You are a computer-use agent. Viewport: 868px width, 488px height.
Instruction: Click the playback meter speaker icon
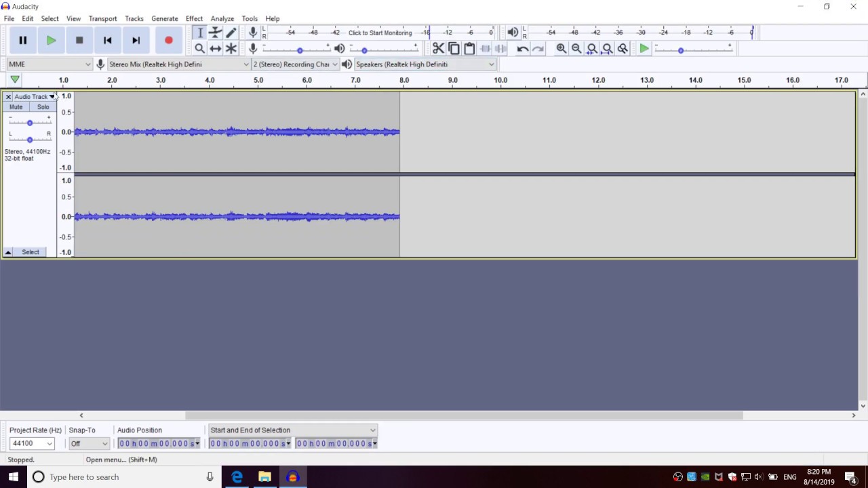tap(513, 32)
